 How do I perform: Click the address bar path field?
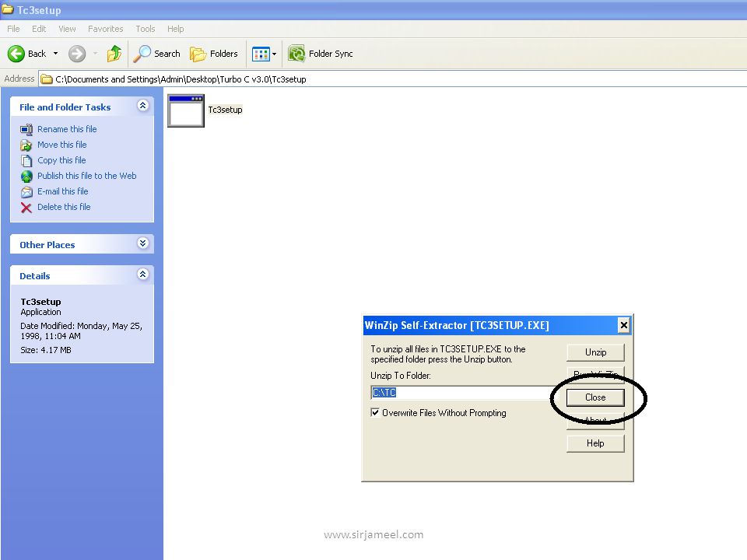point(392,79)
